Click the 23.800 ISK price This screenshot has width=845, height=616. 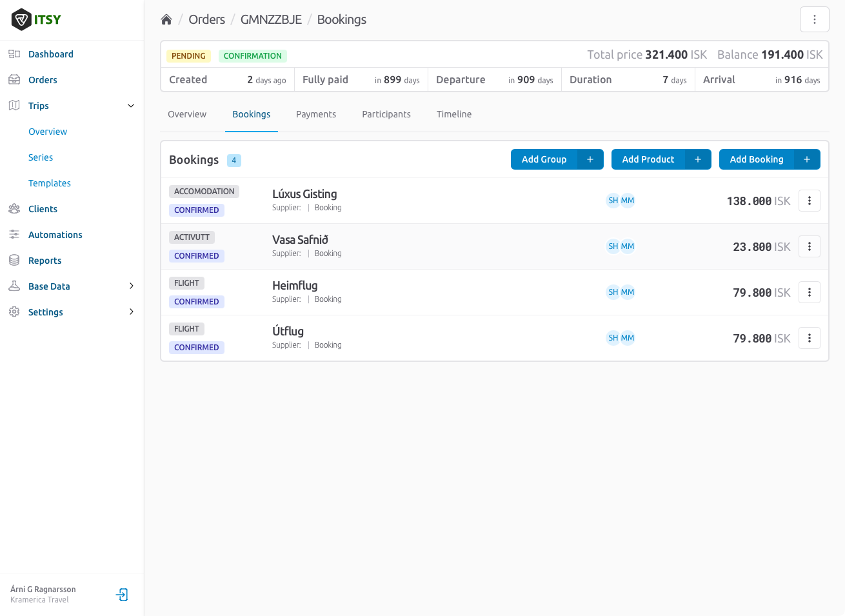point(762,247)
